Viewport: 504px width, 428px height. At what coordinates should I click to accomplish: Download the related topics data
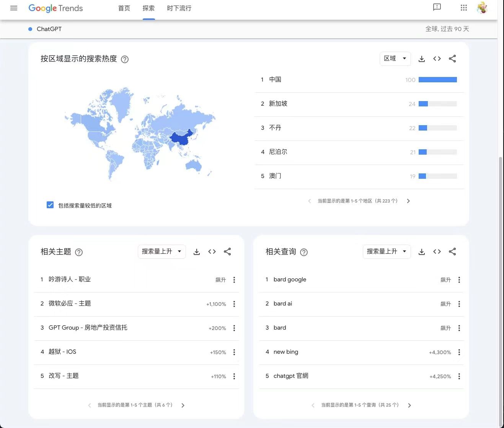196,252
